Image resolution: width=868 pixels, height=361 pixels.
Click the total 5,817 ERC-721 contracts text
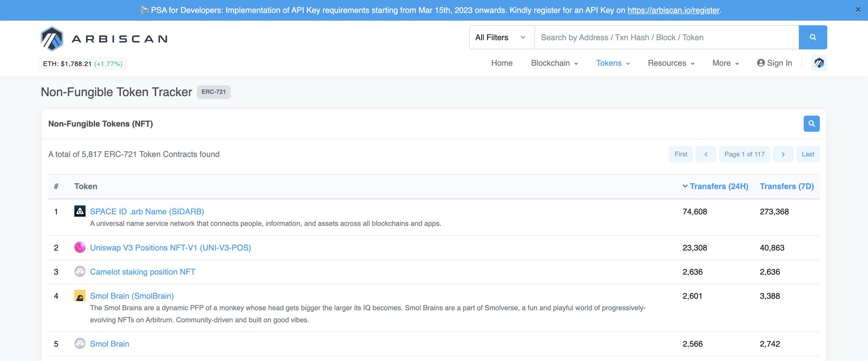click(134, 154)
